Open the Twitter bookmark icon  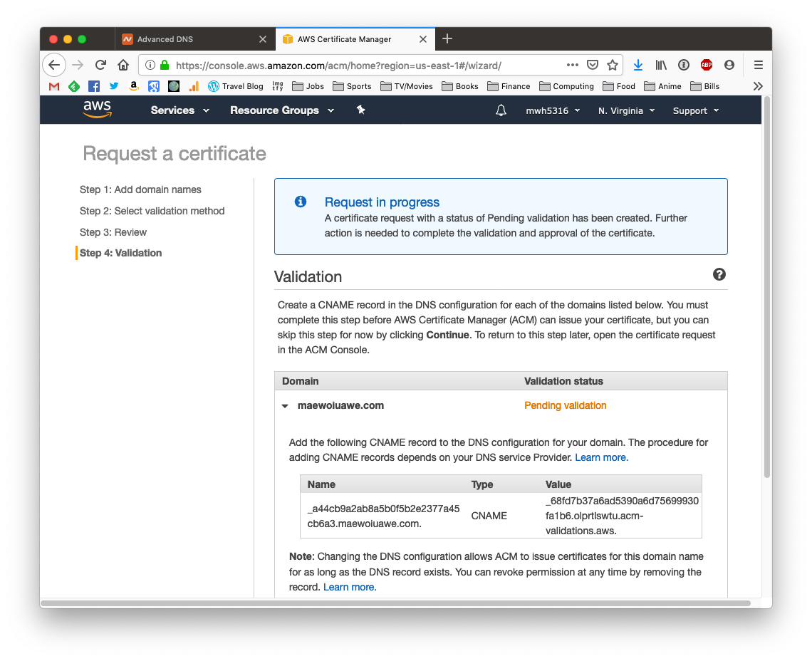point(114,86)
